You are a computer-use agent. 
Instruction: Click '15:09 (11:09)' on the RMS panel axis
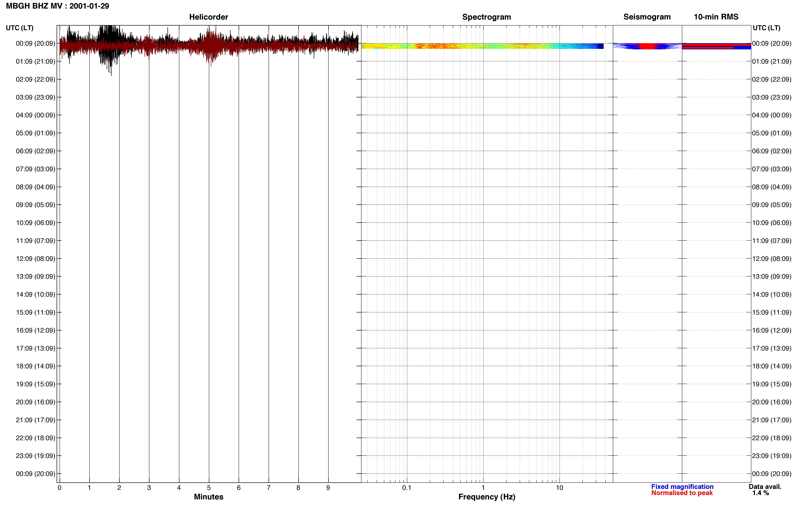click(x=772, y=313)
